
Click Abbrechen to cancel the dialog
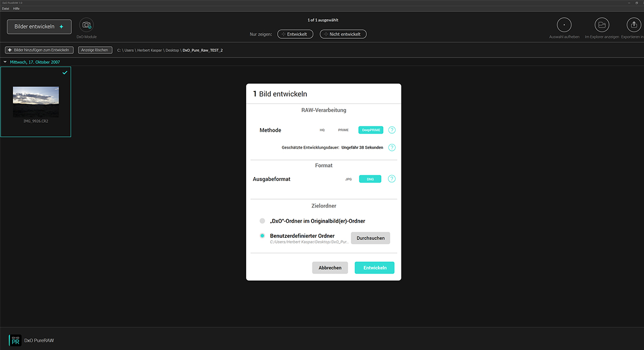click(330, 268)
